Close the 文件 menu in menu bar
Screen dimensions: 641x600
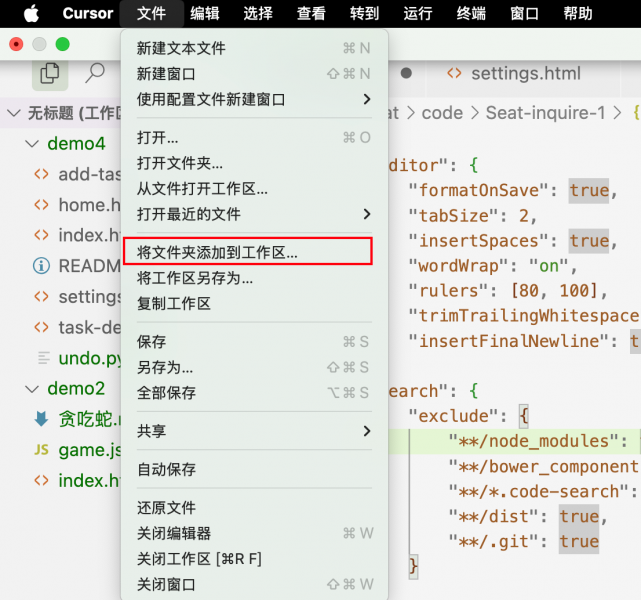click(152, 13)
